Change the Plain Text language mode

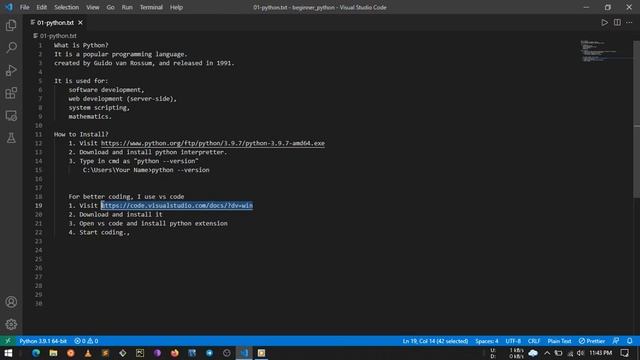click(x=559, y=341)
